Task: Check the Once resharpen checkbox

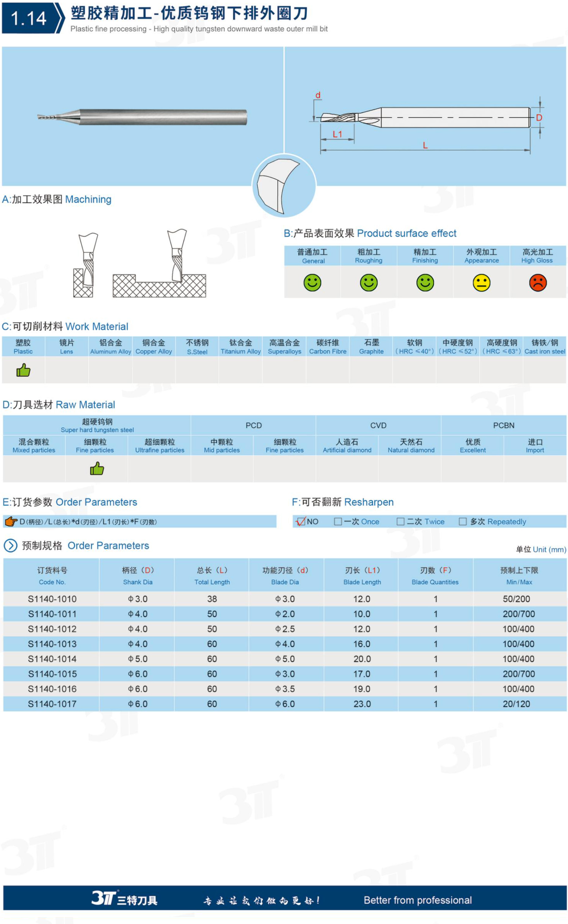Action: click(338, 521)
